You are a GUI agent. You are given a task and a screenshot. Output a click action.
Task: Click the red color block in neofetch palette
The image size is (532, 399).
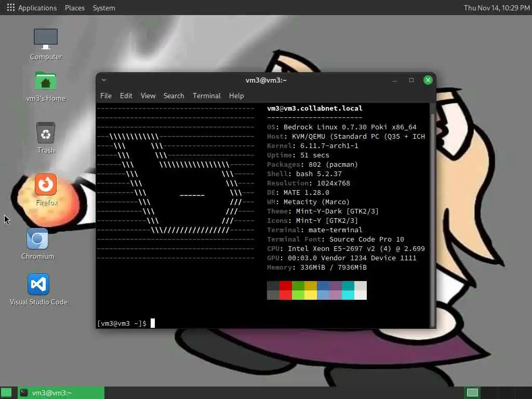[x=286, y=290]
